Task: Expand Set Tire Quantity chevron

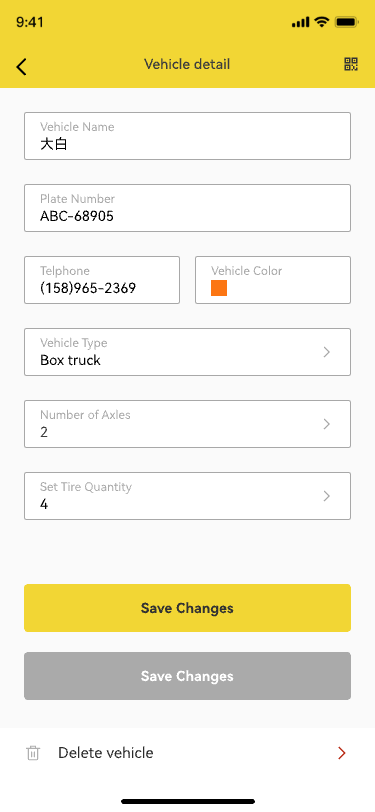Action: tap(327, 496)
